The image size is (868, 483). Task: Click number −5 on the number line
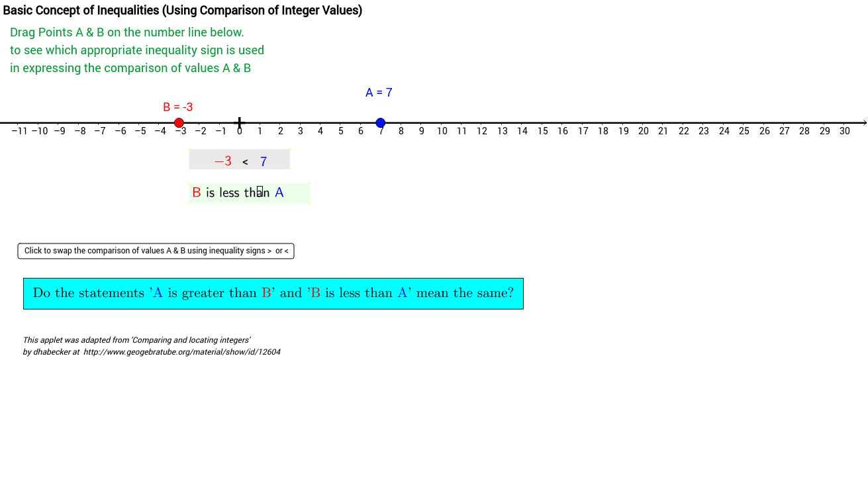(x=140, y=131)
